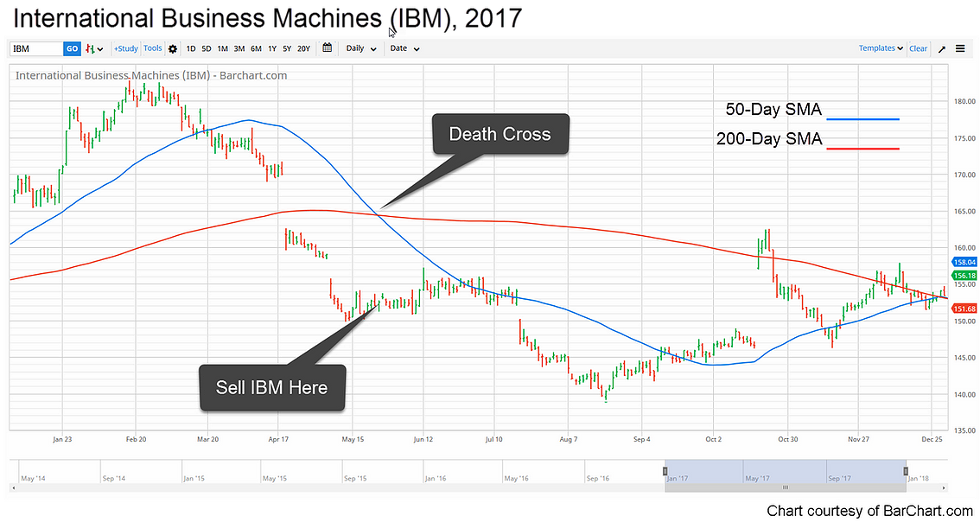Click the navigator scroll-right arrow
Screen dimensions: 980x522
944,487
